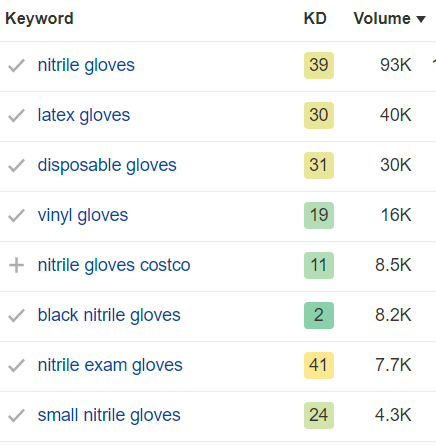Click the yellow KD badge showing 41
The image size is (436, 445).
[319, 365]
